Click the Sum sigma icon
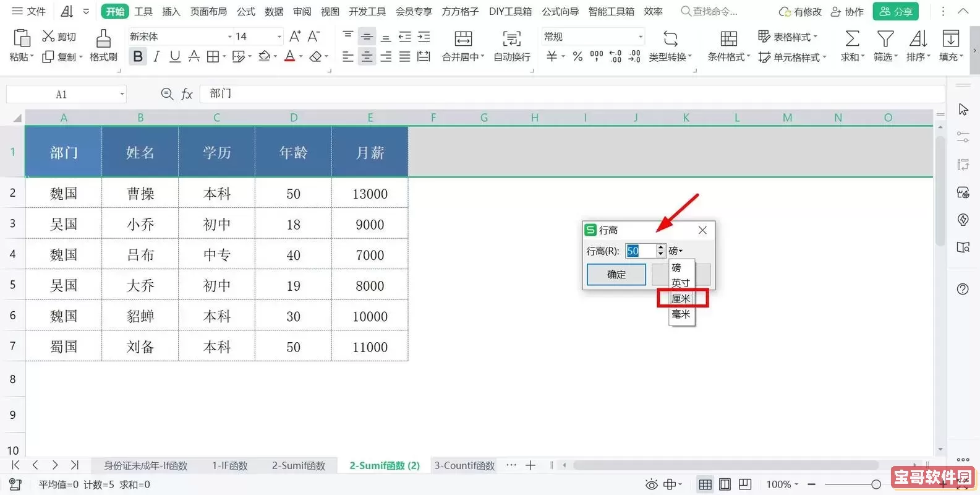 [x=852, y=39]
